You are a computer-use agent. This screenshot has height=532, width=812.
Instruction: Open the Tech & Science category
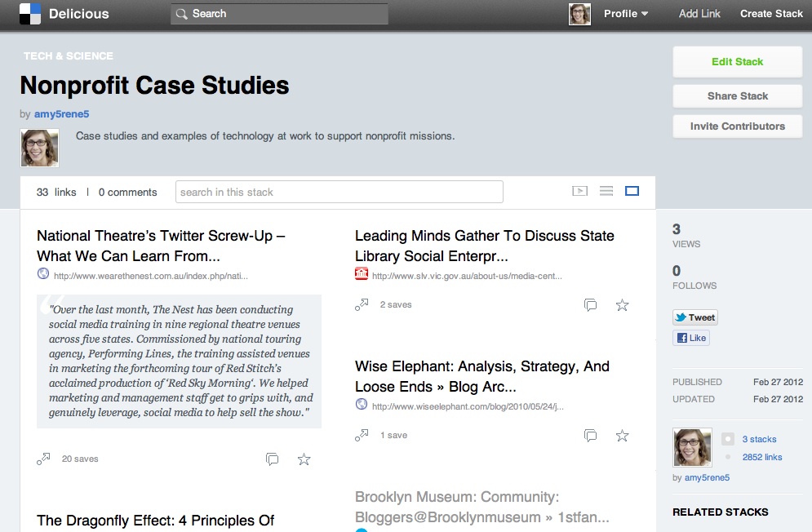click(x=69, y=56)
